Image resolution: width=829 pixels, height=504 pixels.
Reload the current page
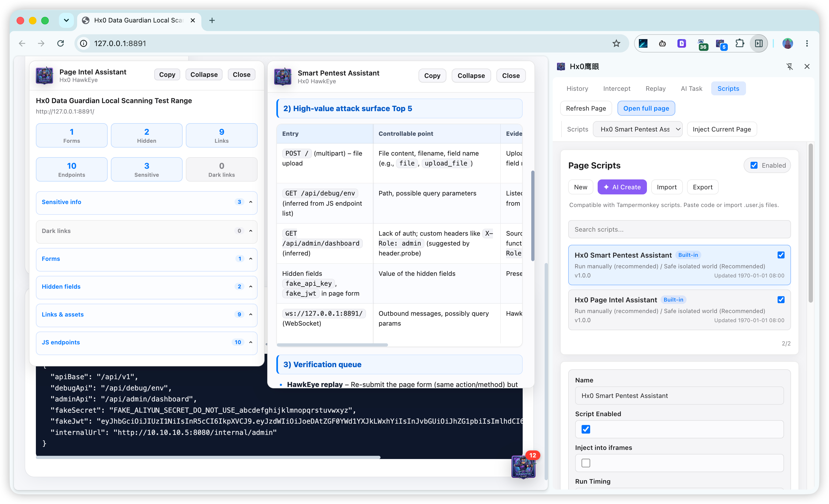coord(61,43)
